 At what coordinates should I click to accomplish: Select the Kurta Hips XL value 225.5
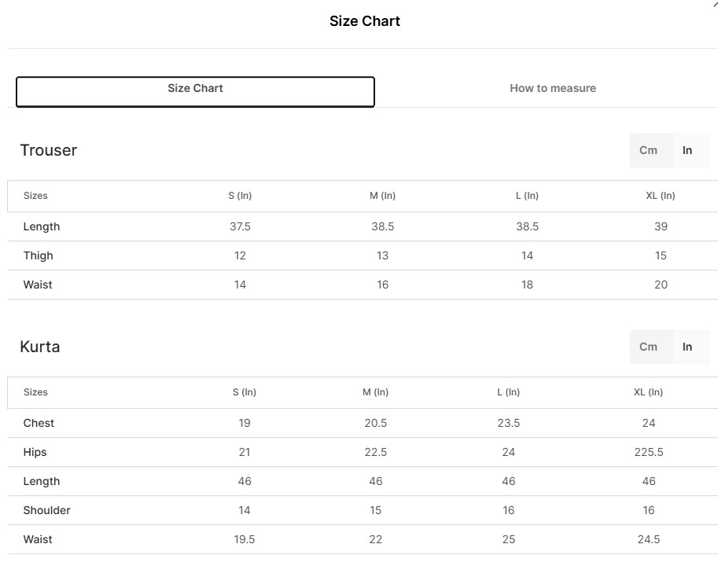point(648,452)
